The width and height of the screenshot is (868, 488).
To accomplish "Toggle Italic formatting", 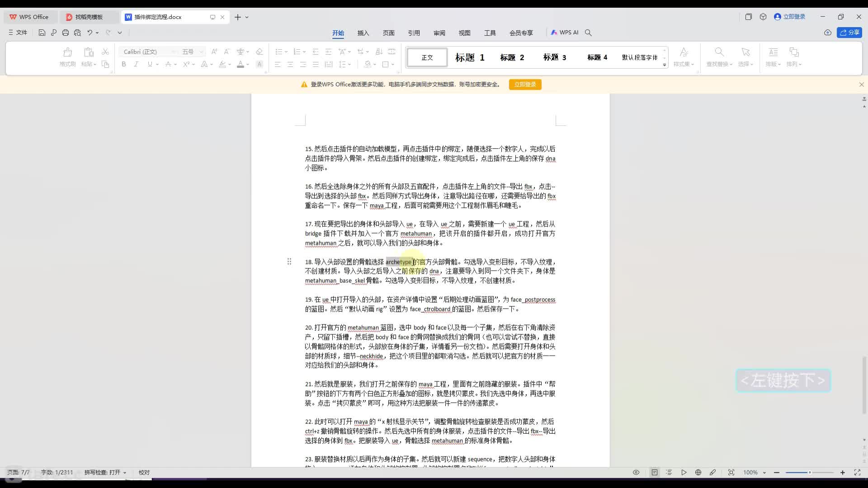I will tap(136, 64).
